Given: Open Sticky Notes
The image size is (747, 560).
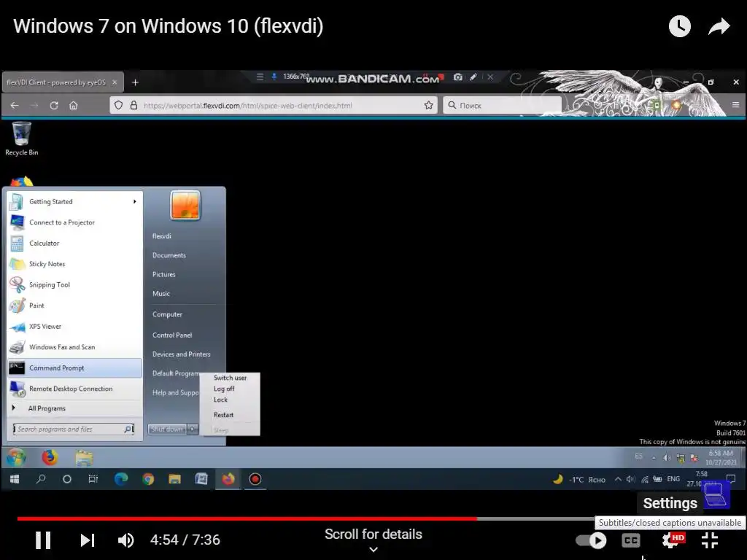Looking at the screenshot, I should 75,264.
